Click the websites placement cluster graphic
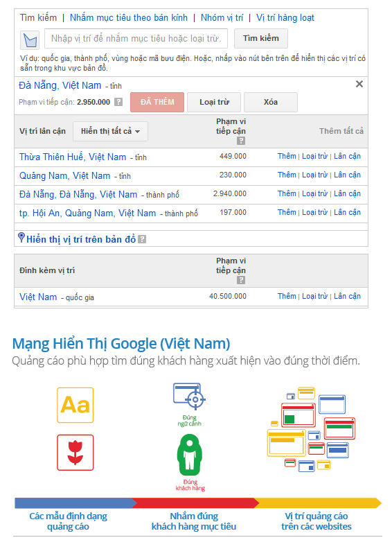392x540 pixels. click(x=311, y=429)
